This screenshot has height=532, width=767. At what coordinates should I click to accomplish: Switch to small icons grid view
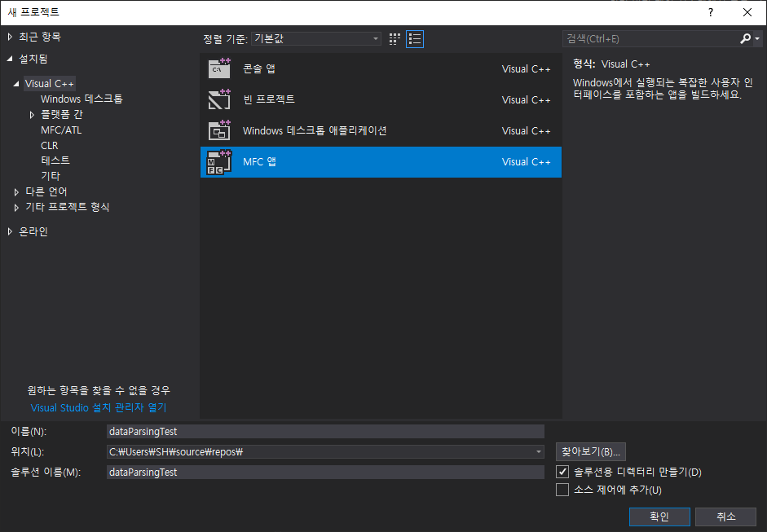pos(395,39)
